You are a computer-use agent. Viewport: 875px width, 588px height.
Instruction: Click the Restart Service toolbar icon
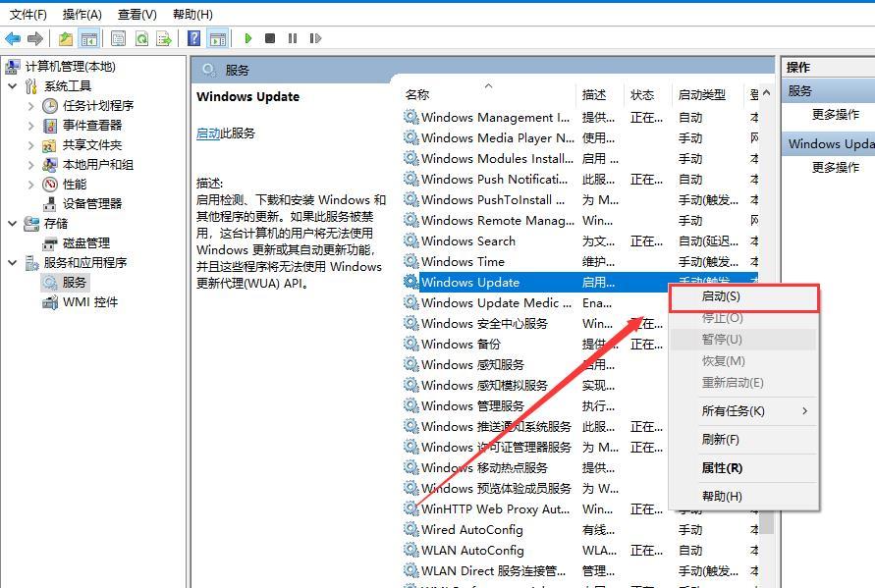pyautogui.click(x=315, y=37)
